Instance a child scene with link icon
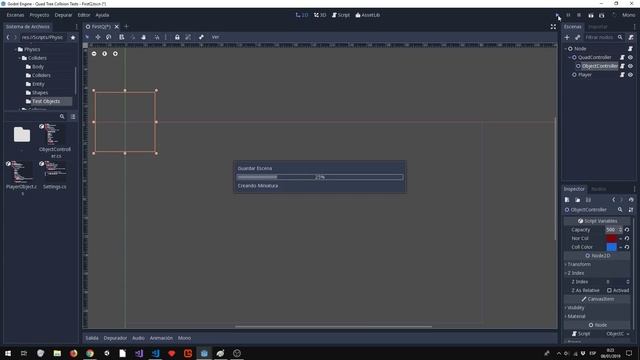 click(x=578, y=37)
